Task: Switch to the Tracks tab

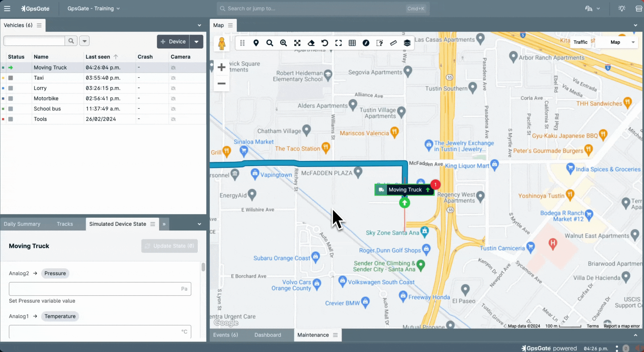Action: click(x=65, y=224)
